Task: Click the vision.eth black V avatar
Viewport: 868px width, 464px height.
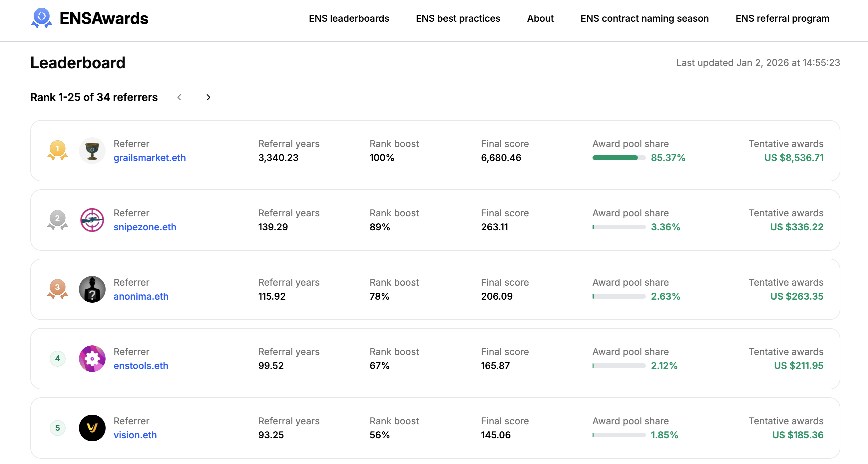Action: coord(92,428)
